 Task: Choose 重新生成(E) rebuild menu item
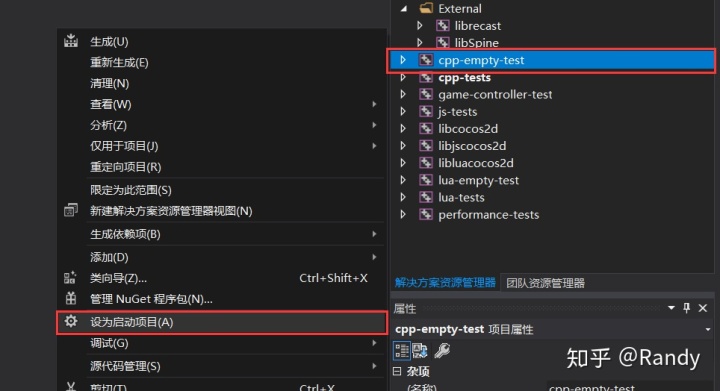[x=221, y=62]
